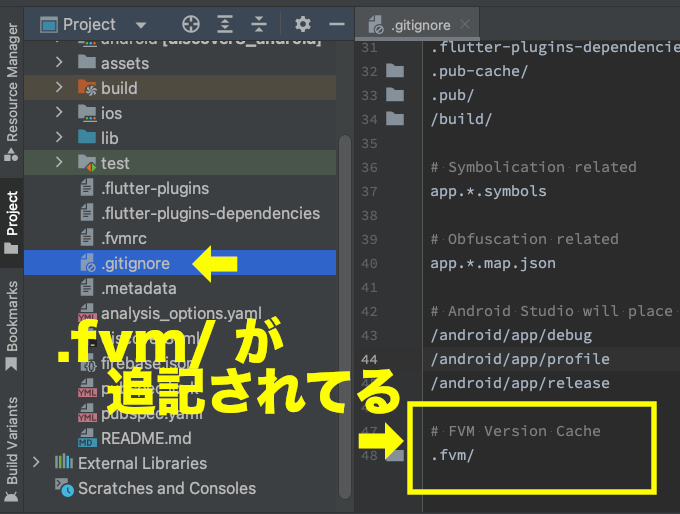The width and height of the screenshot is (680, 514).
Task: Expand External Libraries node
Action: 36,462
